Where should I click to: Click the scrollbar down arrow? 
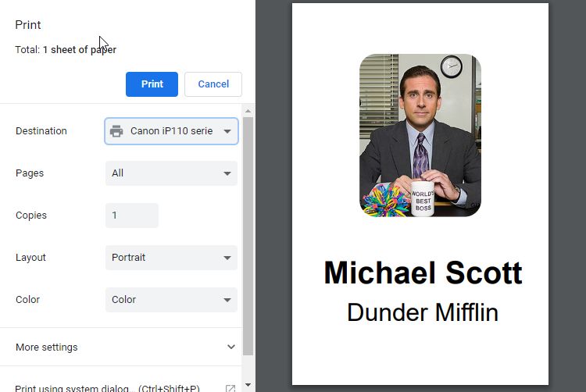[x=248, y=385]
